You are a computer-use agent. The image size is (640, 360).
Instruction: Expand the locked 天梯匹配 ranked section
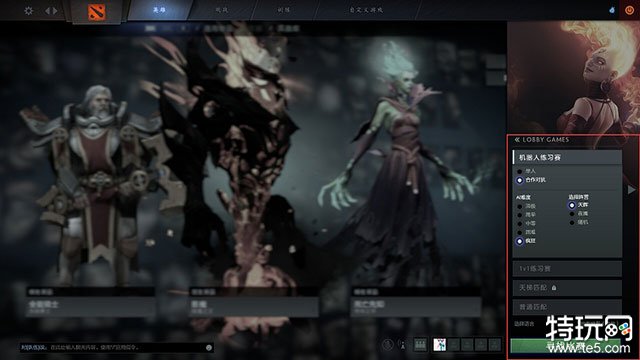point(567,288)
